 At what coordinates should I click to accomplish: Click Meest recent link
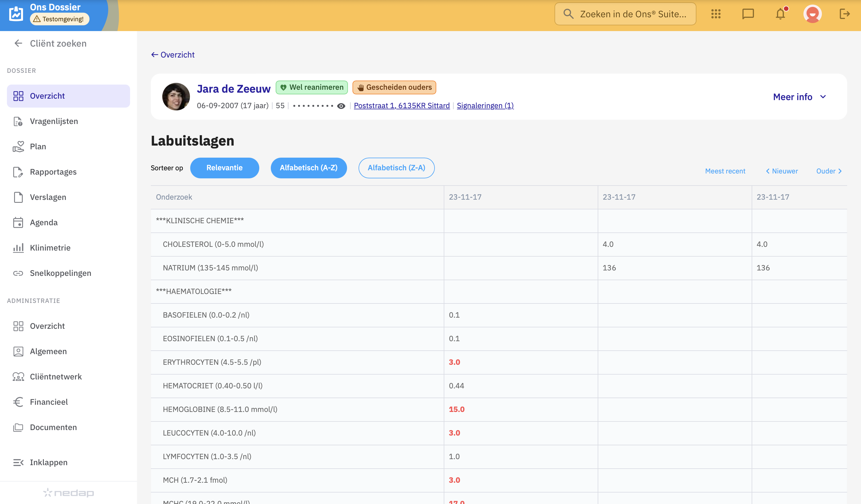click(725, 171)
